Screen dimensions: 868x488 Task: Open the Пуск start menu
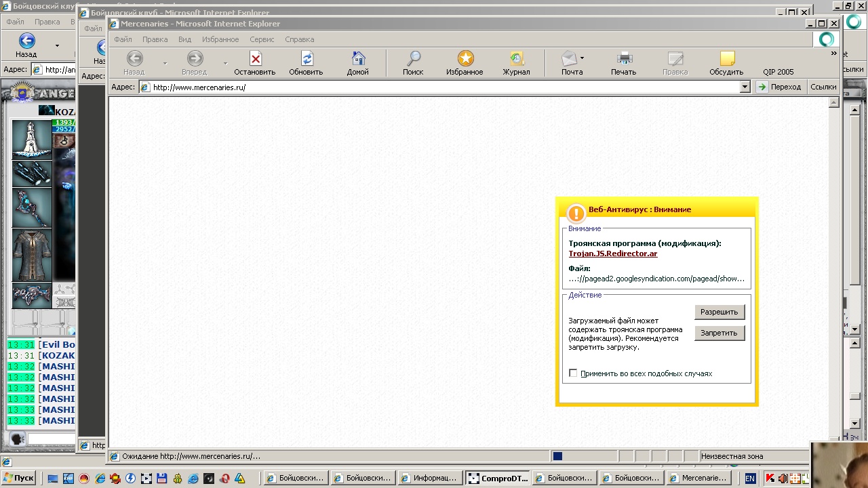click(x=18, y=478)
